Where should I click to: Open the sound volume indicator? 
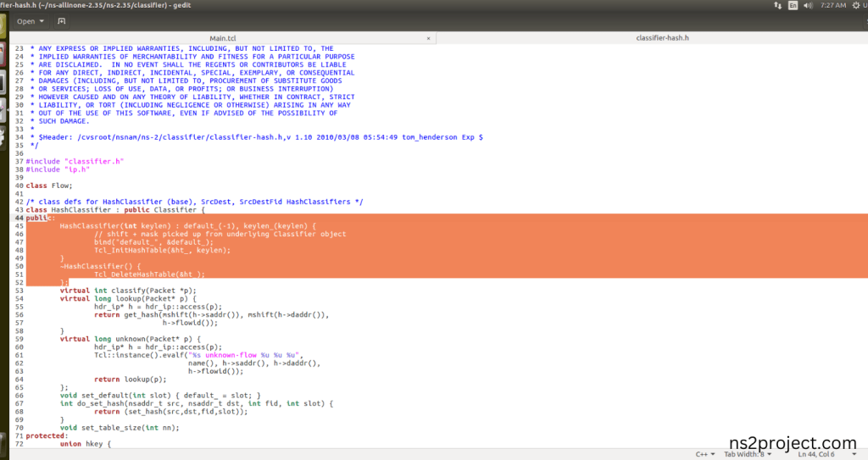click(x=808, y=5)
